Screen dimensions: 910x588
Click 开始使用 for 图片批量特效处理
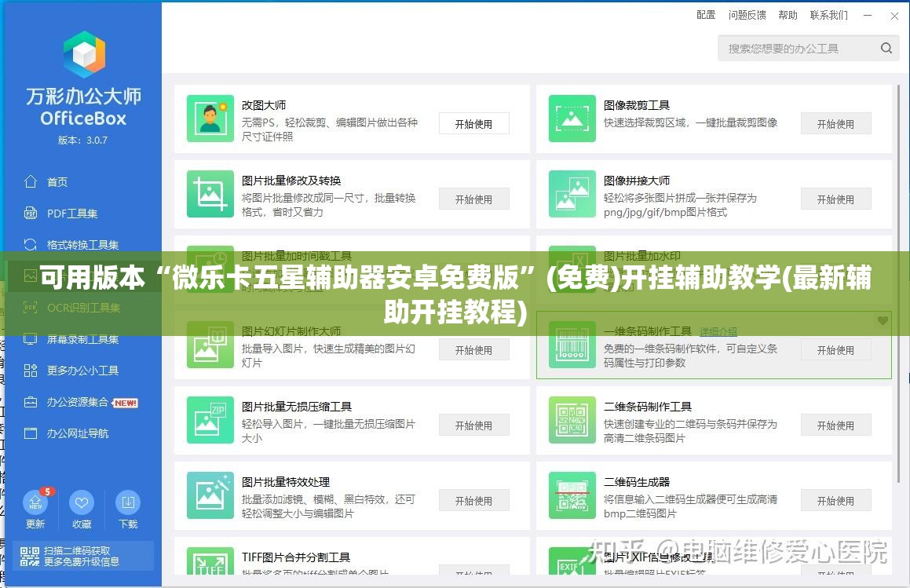coord(473,501)
